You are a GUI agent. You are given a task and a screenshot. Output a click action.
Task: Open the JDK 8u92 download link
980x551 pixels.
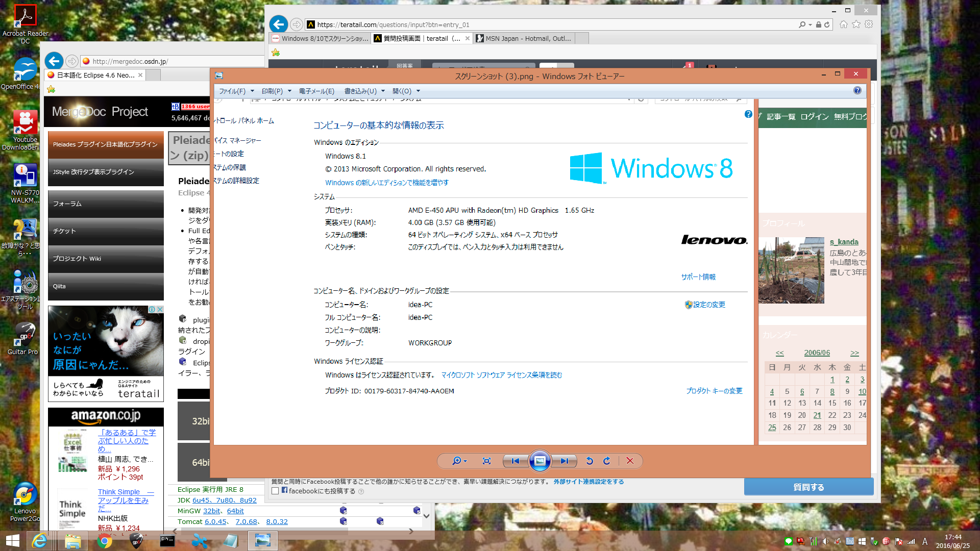[248, 500]
